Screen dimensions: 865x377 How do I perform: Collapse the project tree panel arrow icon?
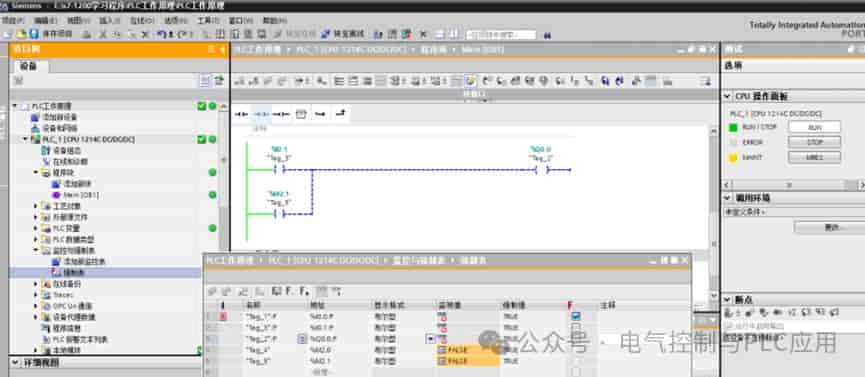[x=223, y=50]
